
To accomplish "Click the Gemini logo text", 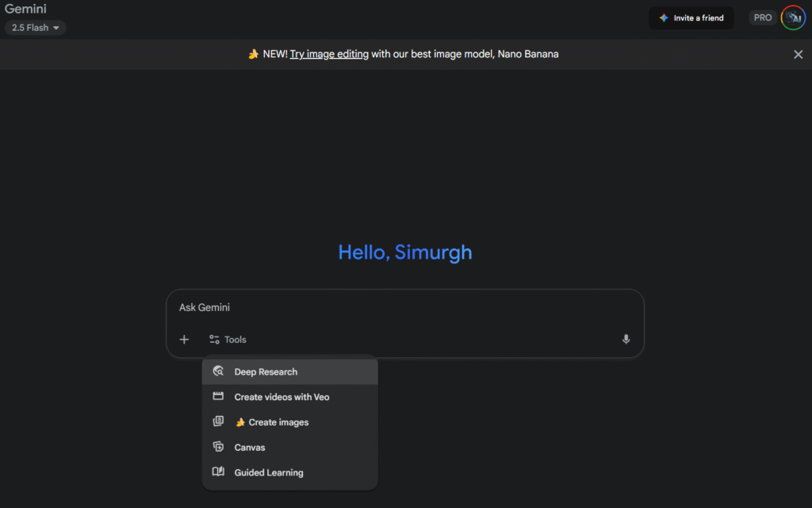I will [x=25, y=10].
